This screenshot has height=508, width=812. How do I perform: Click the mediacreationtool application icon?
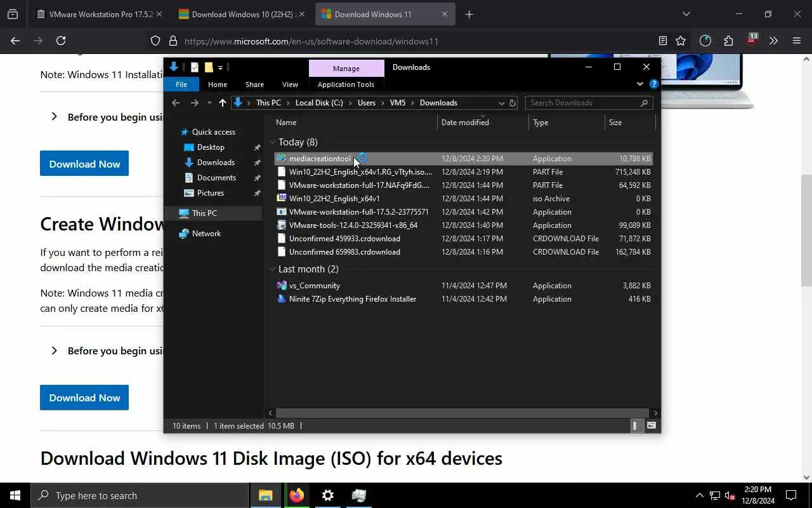click(282, 159)
